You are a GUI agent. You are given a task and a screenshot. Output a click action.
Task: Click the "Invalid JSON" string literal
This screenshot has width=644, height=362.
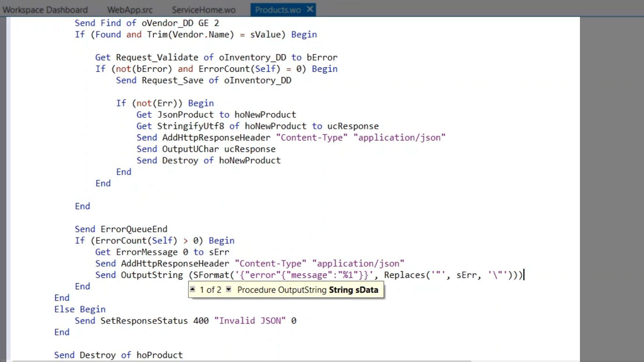[x=250, y=321]
